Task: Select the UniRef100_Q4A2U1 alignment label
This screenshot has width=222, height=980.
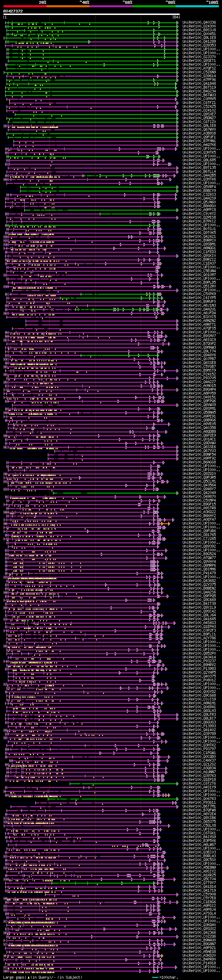Action: click(x=199, y=310)
